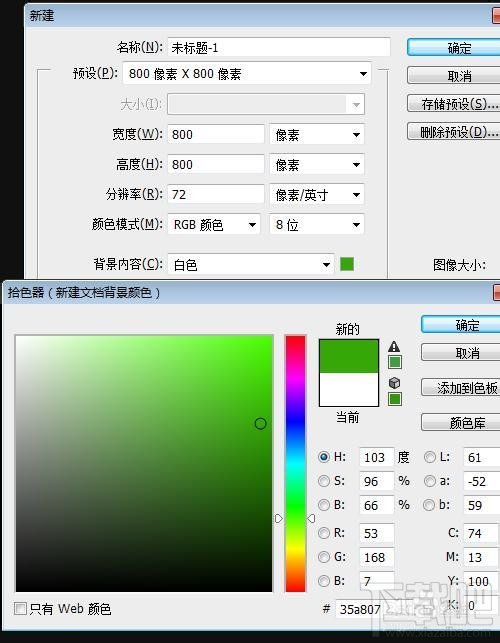Click the 新建 dialog title bar text
The height and width of the screenshot is (643, 500).
tap(42, 16)
